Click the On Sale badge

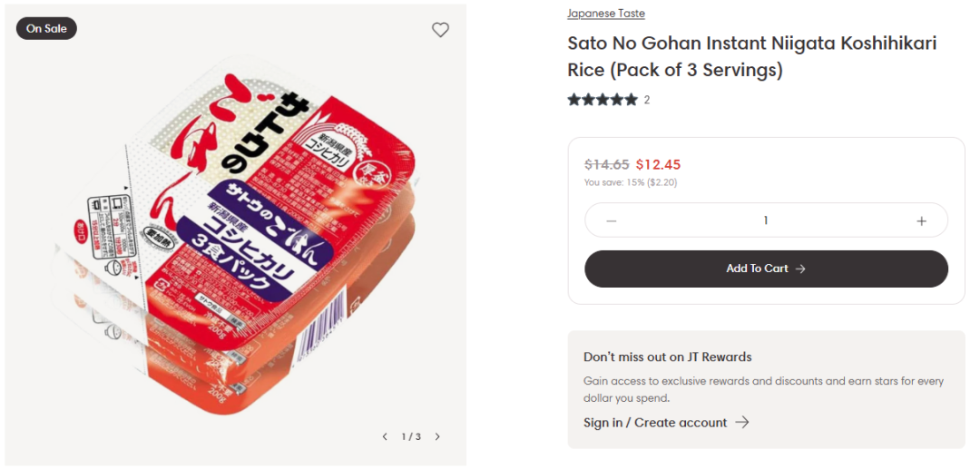(46, 29)
